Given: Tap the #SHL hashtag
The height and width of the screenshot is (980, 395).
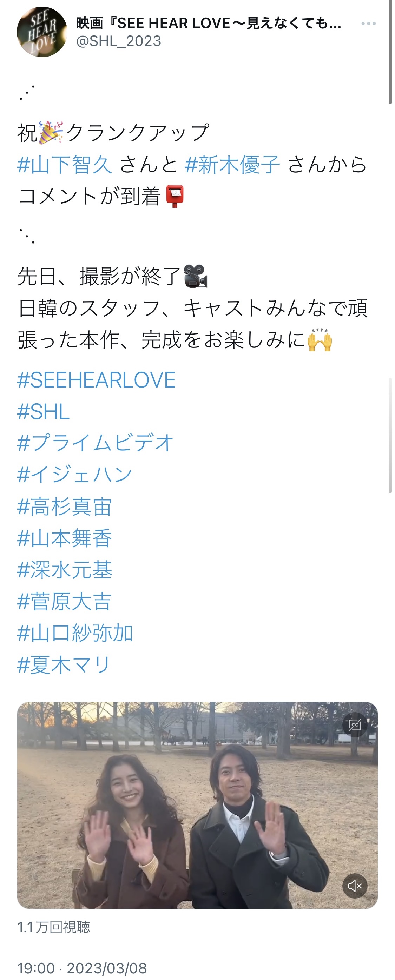Looking at the screenshot, I should tap(44, 412).
